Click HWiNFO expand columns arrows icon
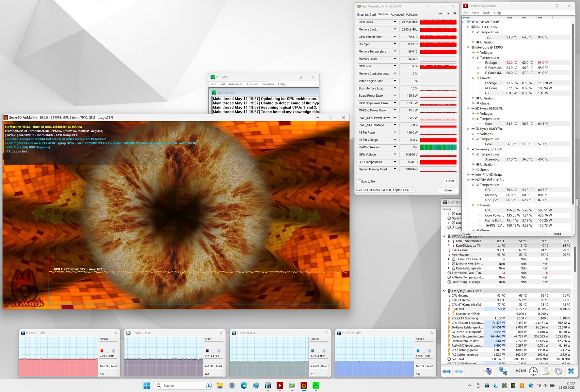Viewport: 580px width, 392px height. [447, 371]
